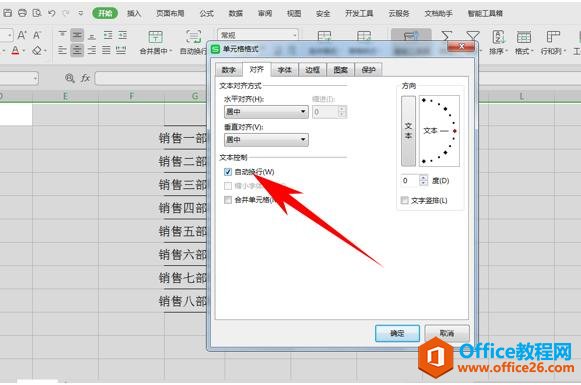
Task: Open Print Preview icon in quick toolbar
Action: tap(37, 13)
